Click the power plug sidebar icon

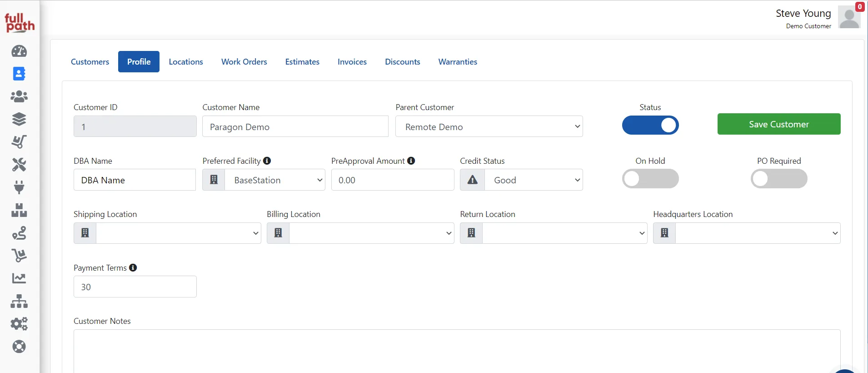pos(19,187)
